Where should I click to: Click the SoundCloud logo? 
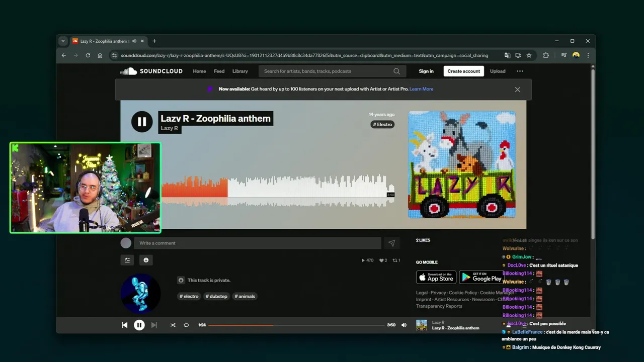151,71
